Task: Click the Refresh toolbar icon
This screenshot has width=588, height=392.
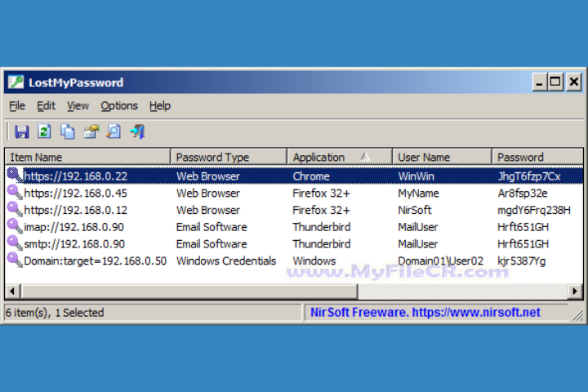Action: 44,131
